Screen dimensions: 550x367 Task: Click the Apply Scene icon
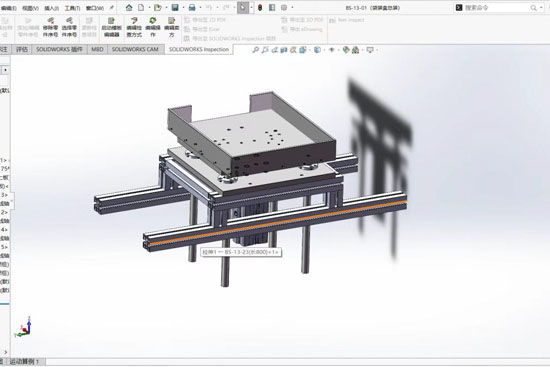(x=356, y=50)
